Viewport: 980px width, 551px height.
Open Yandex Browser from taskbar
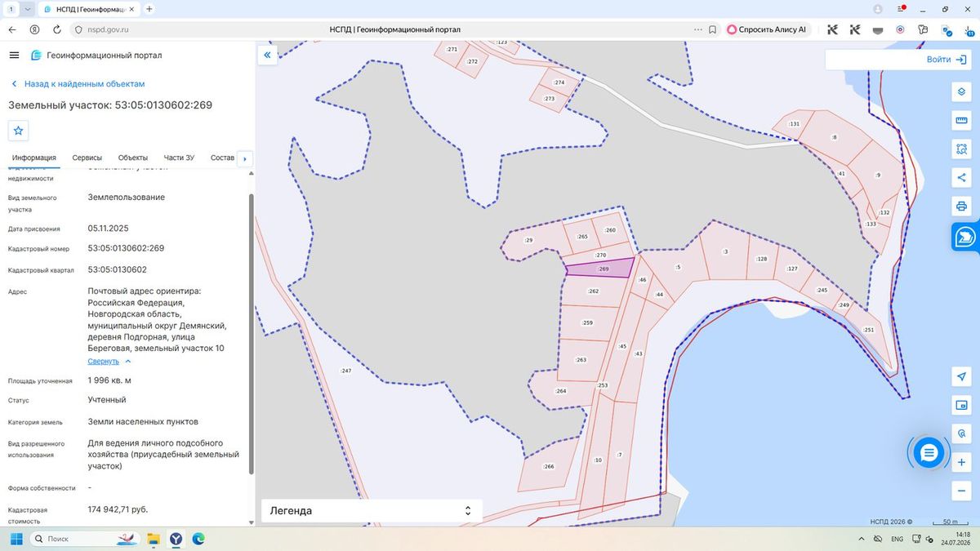pos(176,539)
